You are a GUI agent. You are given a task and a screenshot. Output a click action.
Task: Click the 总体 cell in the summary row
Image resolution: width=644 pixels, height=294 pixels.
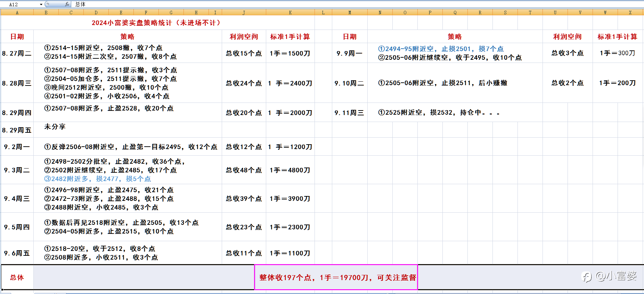[17, 277]
